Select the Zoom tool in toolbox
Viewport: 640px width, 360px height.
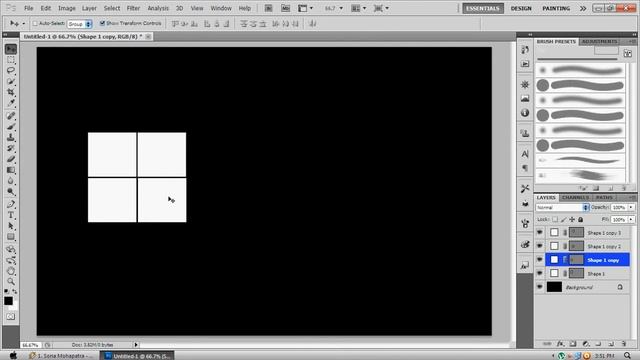[x=11, y=282]
